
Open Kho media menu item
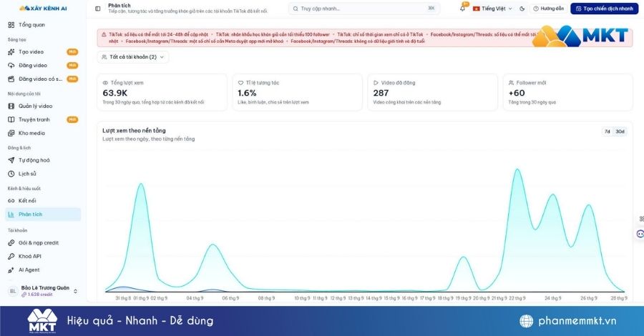43,134
